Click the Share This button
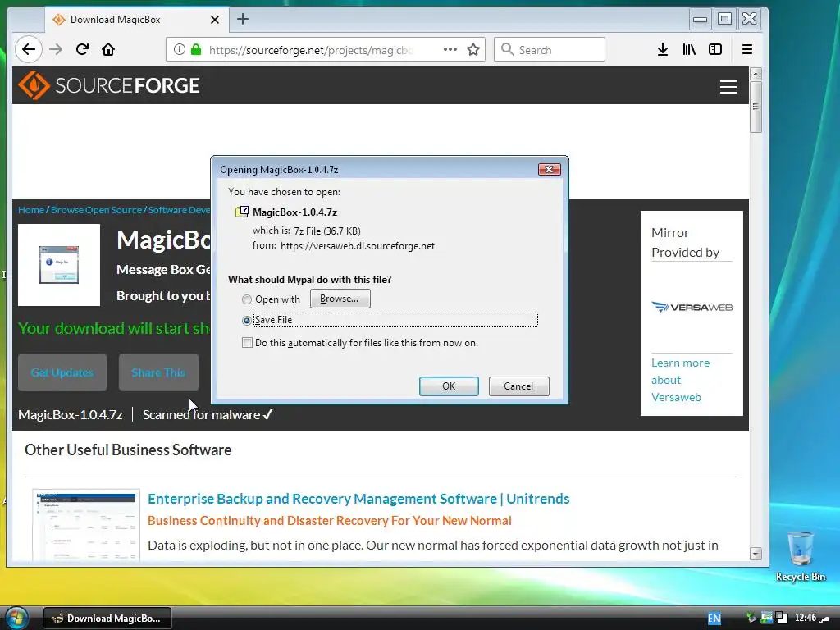The height and width of the screenshot is (630, 840). 158,372
